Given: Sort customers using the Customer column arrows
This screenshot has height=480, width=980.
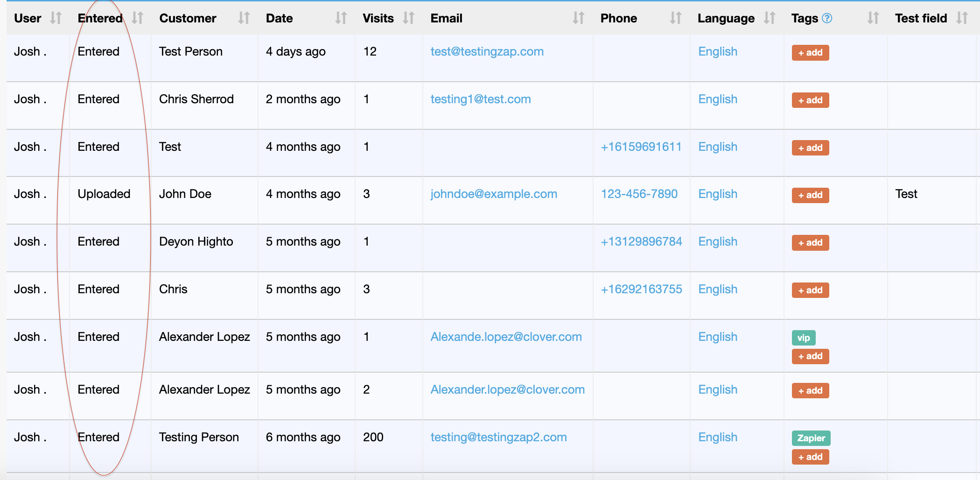Looking at the screenshot, I should coord(244,18).
